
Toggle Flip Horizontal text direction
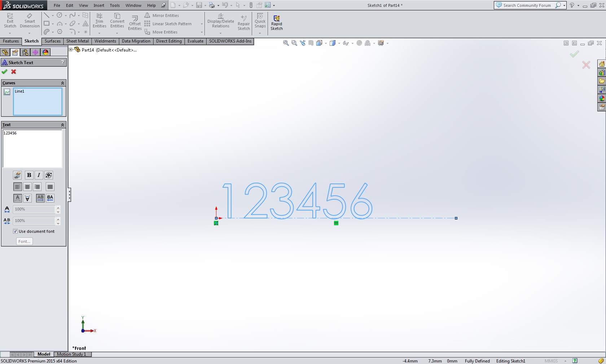point(50,198)
